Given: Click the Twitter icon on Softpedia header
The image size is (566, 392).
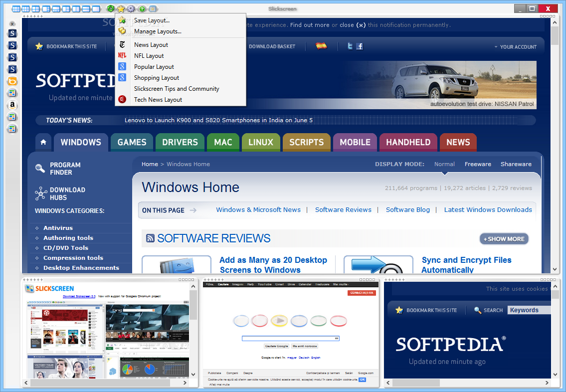Looking at the screenshot, I should 350,46.
